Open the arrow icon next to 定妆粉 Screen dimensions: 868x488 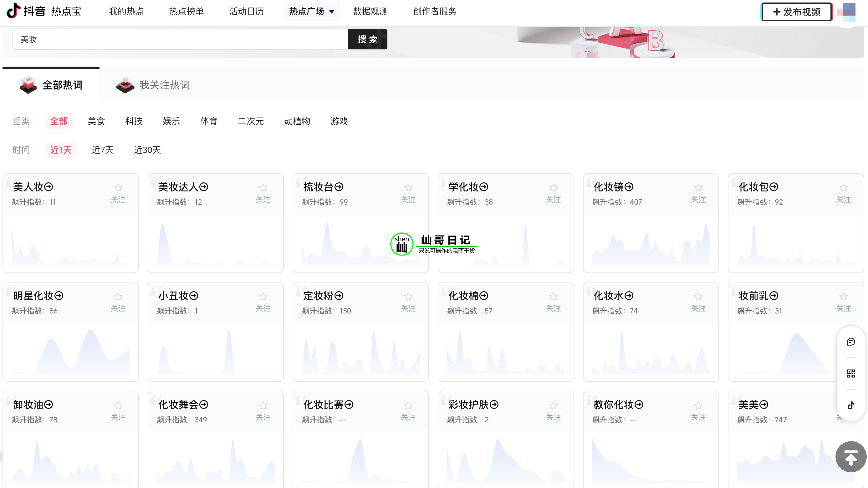pyautogui.click(x=339, y=295)
